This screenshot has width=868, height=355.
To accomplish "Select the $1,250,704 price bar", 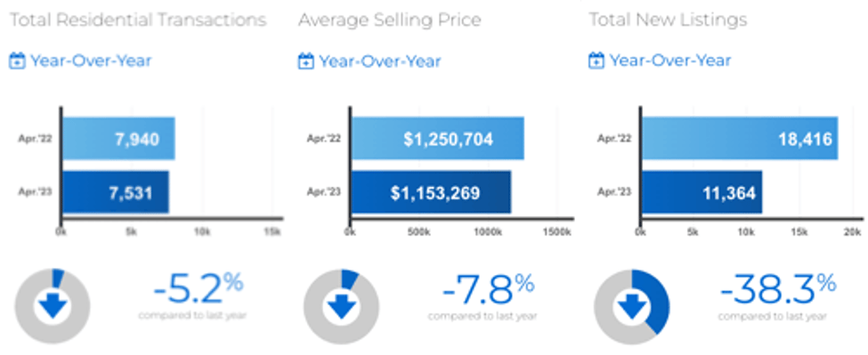I will click(438, 139).
